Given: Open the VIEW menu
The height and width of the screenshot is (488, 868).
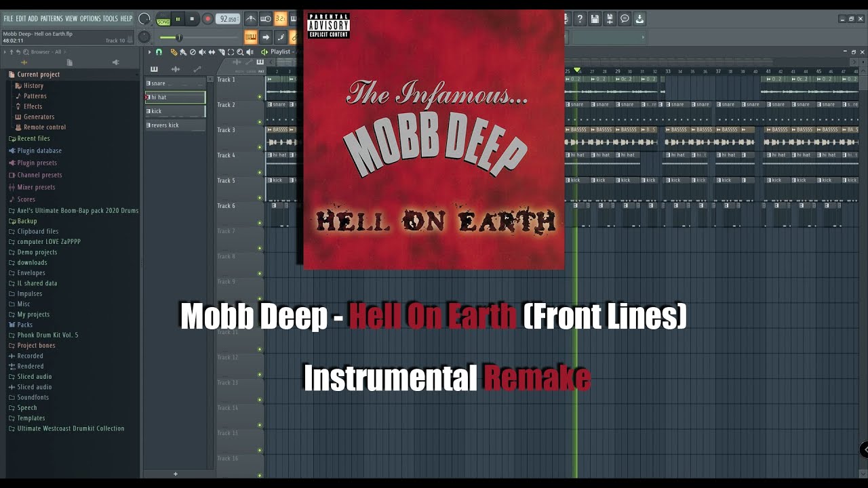Looking at the screenshot, I should click(x=71, y=19).
